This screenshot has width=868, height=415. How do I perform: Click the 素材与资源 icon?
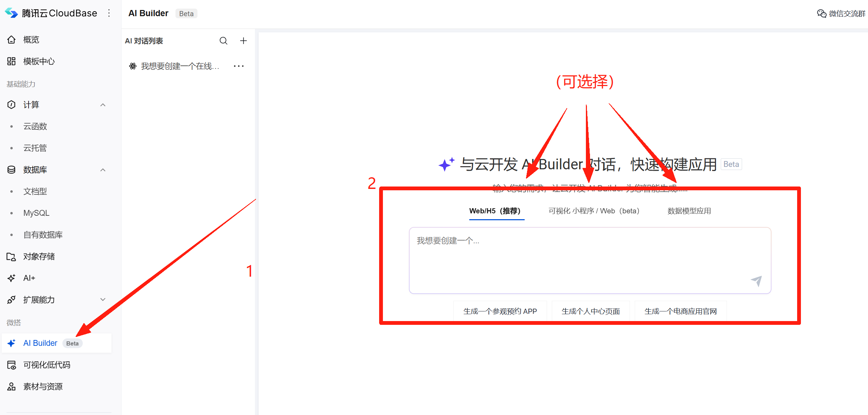coord(11,386)
